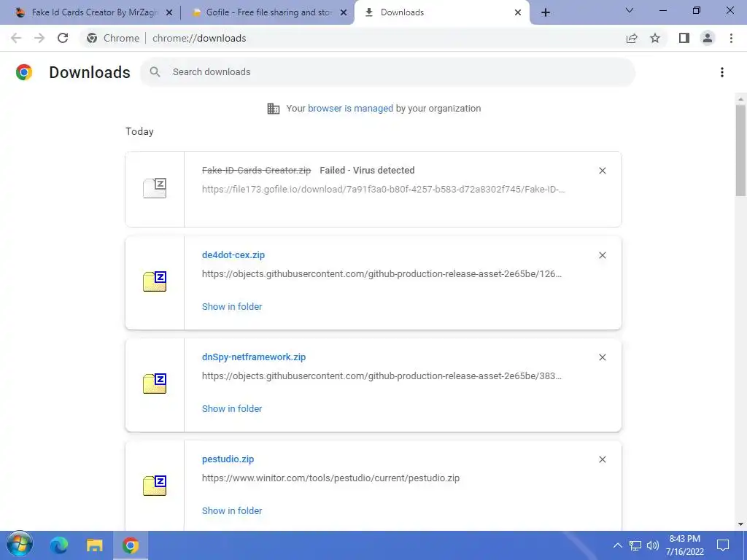Screen dimensions: 747x560
Task: Open the browser is managed link
Action: [x=351, y=108]
